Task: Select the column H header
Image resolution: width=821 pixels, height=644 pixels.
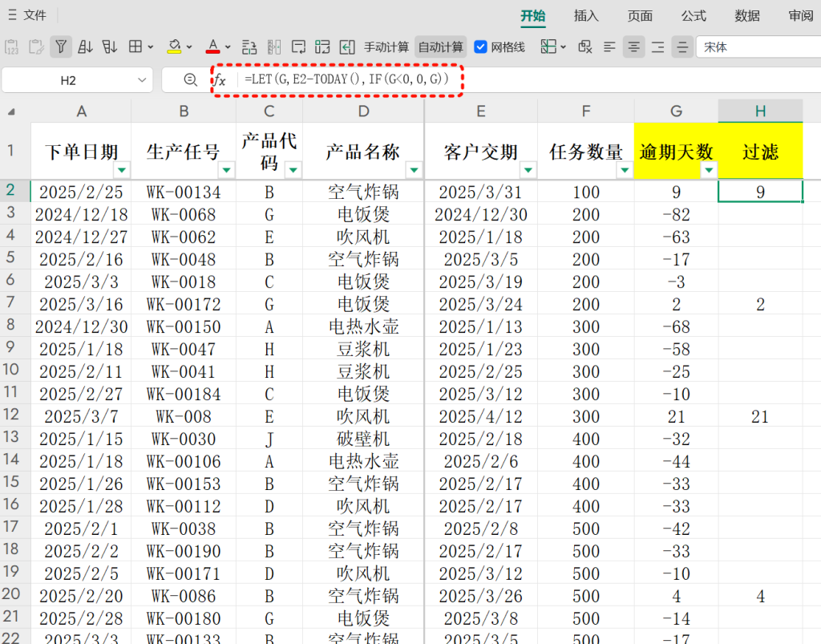Action: tap(760, 111)
